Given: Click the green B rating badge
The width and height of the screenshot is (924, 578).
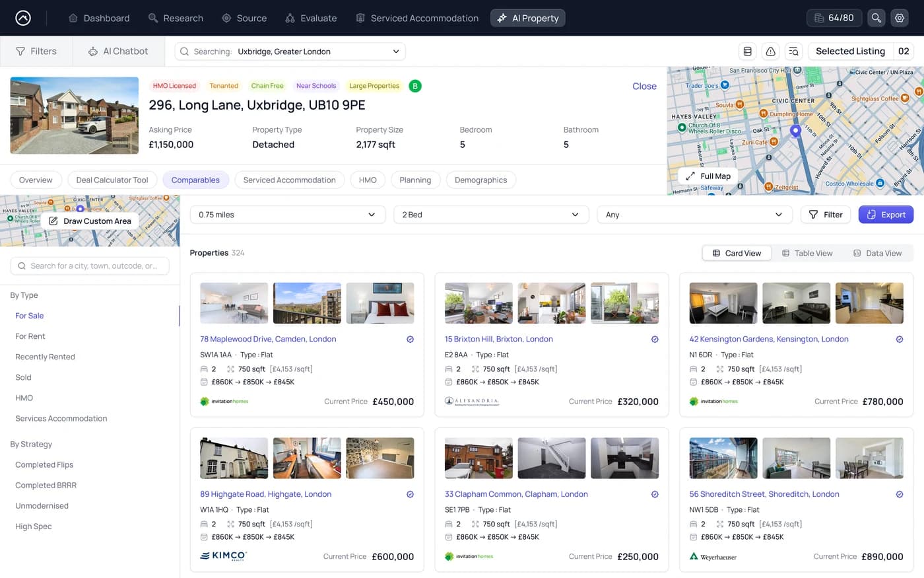Looking at the screenshot, I should [x=415, y=86].
